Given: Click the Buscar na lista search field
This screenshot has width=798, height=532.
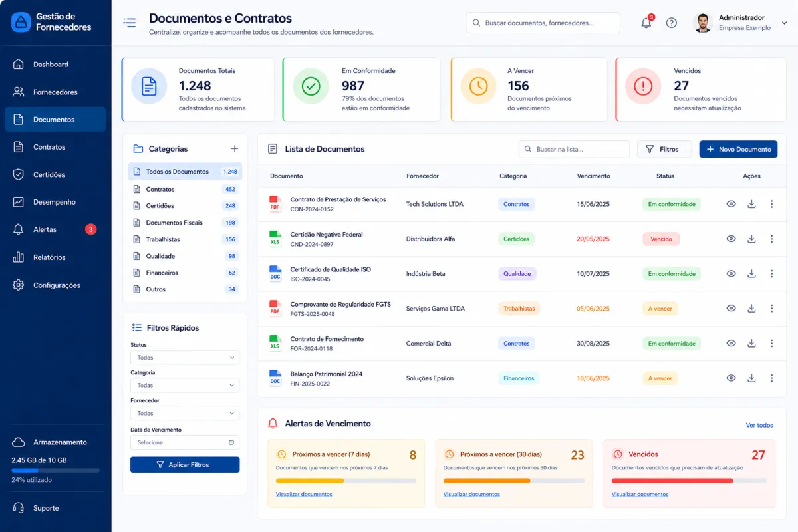Looking at the screenshot, I should tap(574, 149).
